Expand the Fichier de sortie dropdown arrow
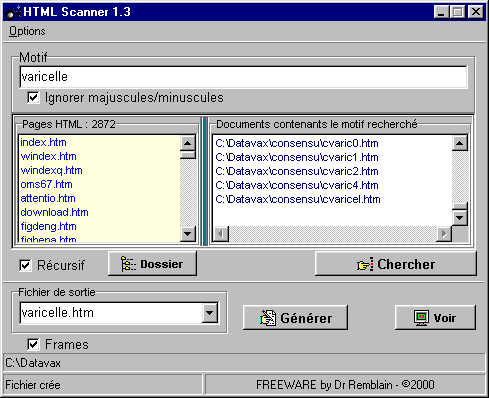This screenshot has height=398, width=489. [x=210, y=313]
